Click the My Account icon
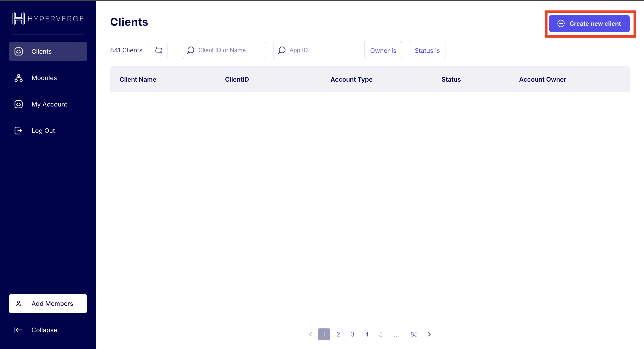The image size is (644, 349). 19,104
